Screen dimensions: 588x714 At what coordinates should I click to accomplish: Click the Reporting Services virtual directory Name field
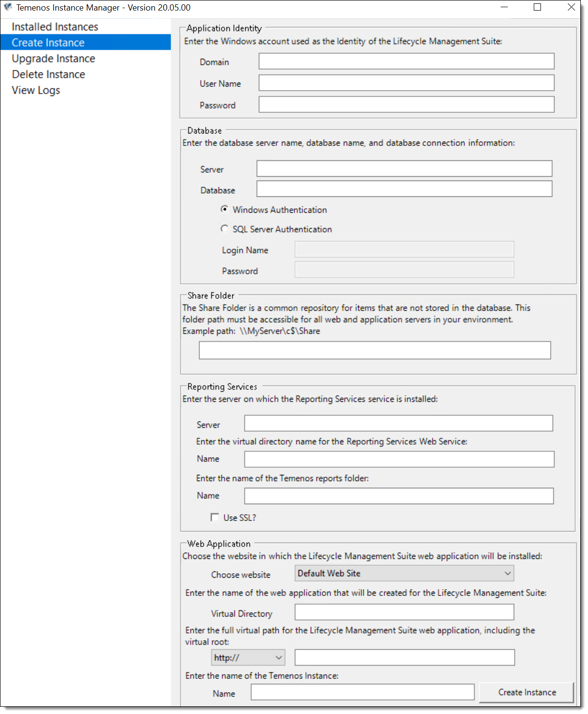pos(399,459)
